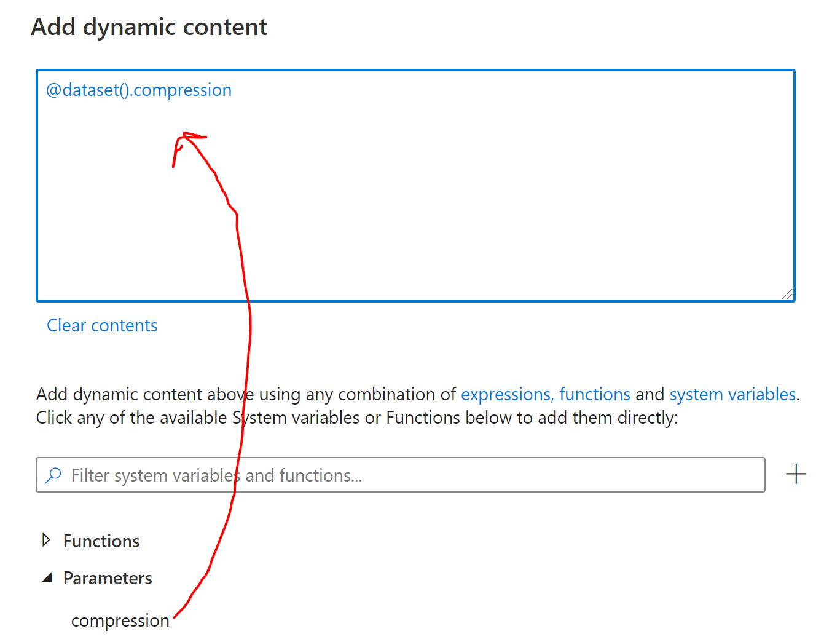Click the textarea resize handle corner

pos(787,294)
